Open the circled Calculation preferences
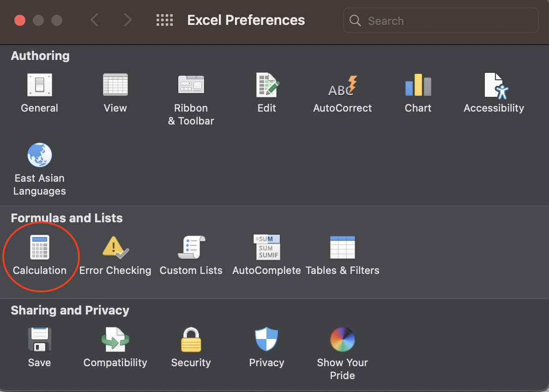 (x=40, y=248)
